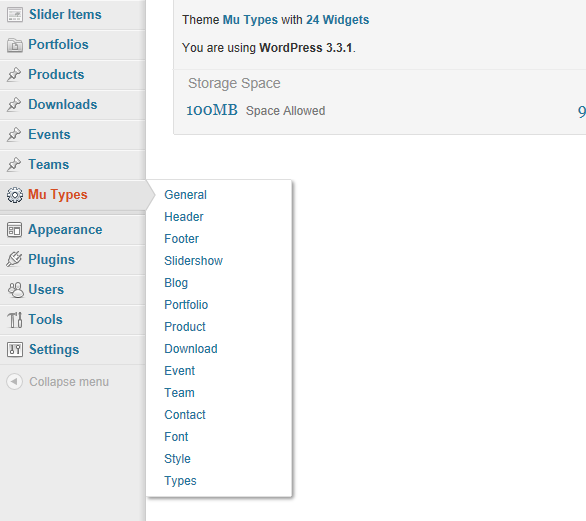The width and height of the screenshot is (586, 521).
Task: Select Style from the submenu list
Action: pyautogui.click(x=178, y=459)
